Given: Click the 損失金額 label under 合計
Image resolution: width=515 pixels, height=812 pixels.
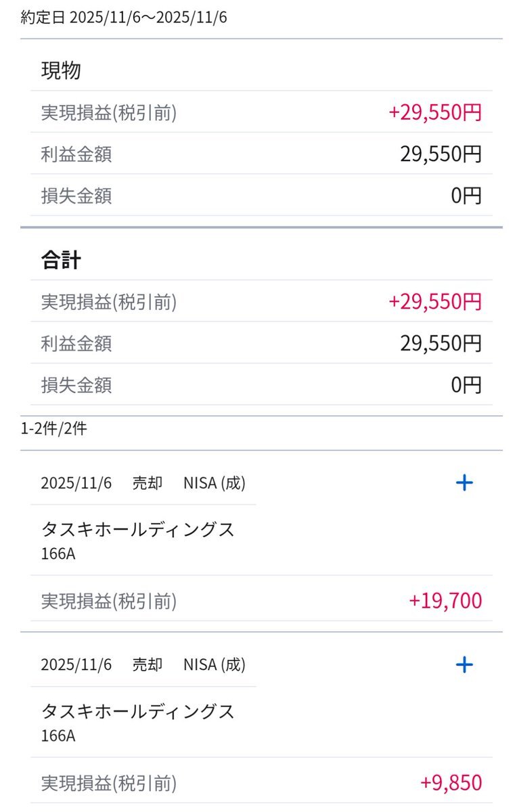Looking at the screenshot, I should coord(76,386).
